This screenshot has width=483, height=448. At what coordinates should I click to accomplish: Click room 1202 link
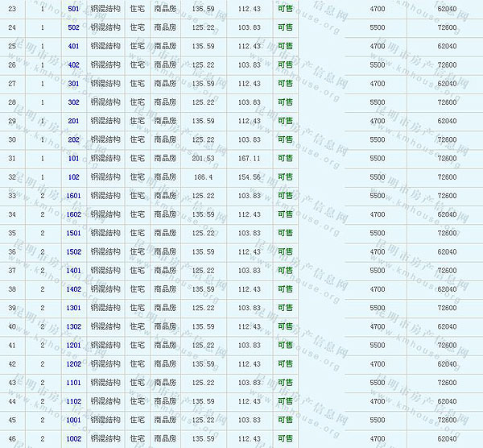click(x=73, y=363)
